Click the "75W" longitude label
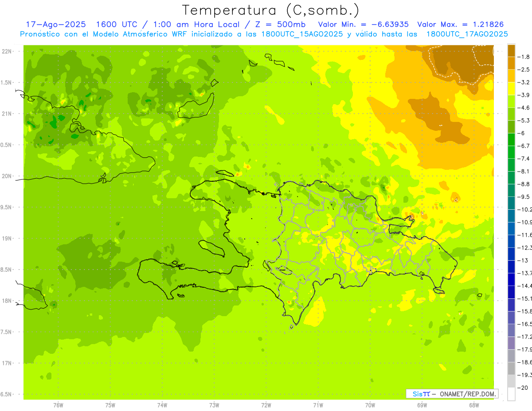The height and width of the screenshot is (411, 532). pos(110,405)
